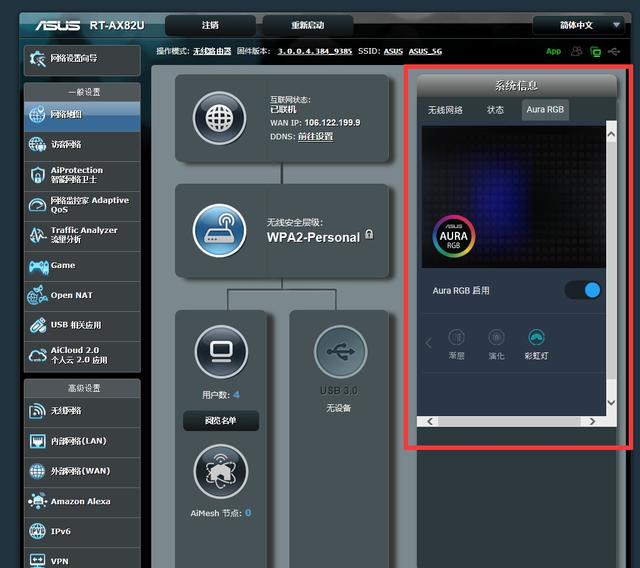Open AiCloud 2.0 menu item
Screen dimensions: 640x568
[x=82, y=356]
